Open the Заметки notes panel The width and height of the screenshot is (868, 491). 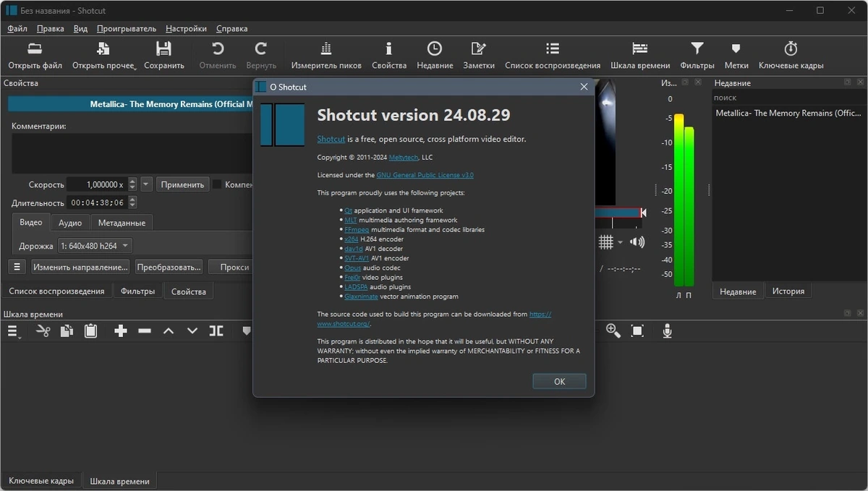click(x=479, y=49)
